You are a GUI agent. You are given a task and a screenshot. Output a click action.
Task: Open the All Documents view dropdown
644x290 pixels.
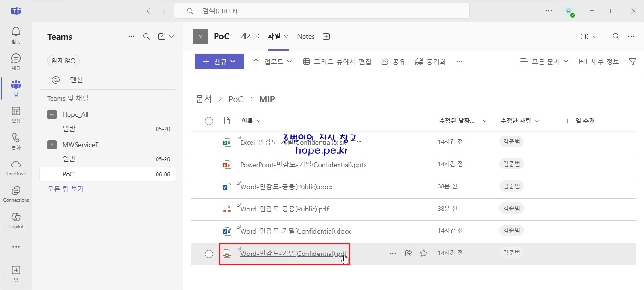click(544, 62)
